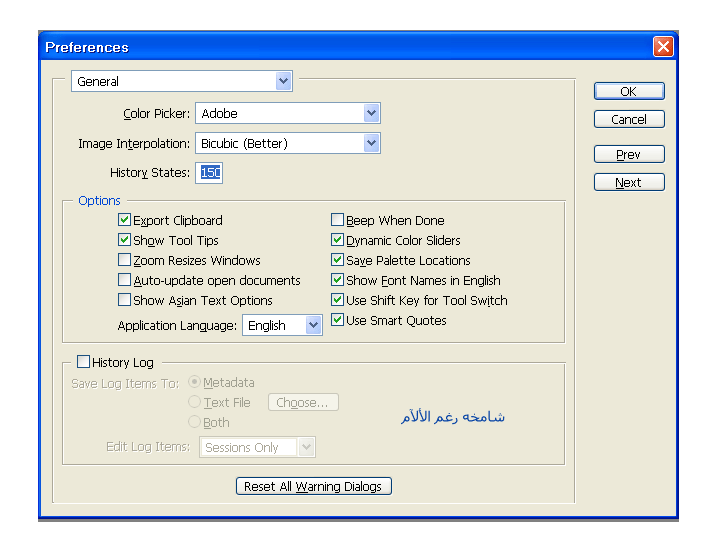The height and width of the screenshot is (548, 717).
Task: Advance to next preferences page with Next
Action: click(x=628, y=183)
